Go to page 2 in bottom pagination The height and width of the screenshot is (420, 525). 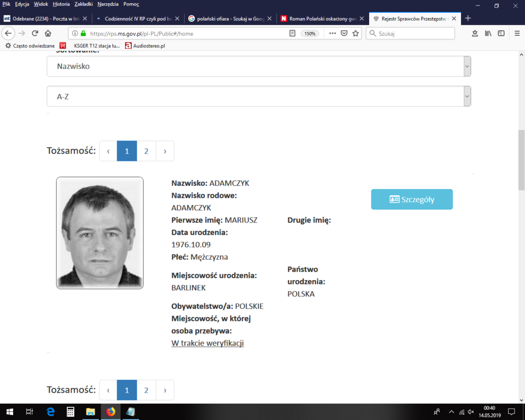147,390
